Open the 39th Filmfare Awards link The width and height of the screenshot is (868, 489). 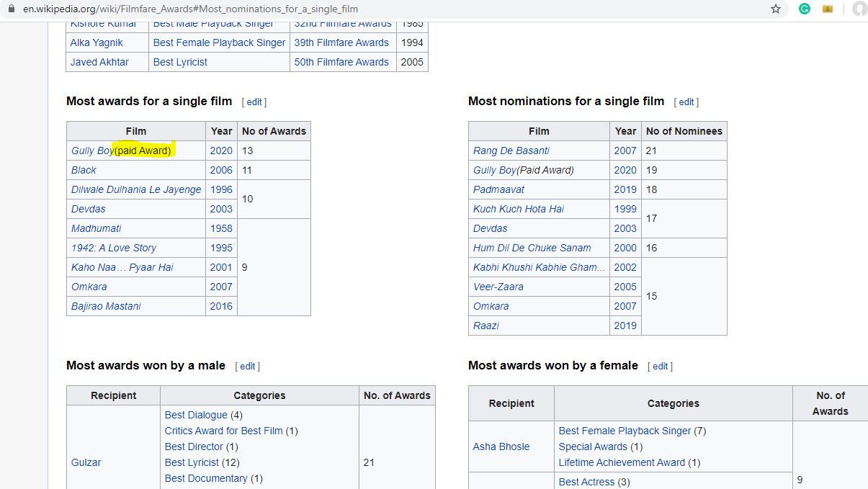click(341, 42)
